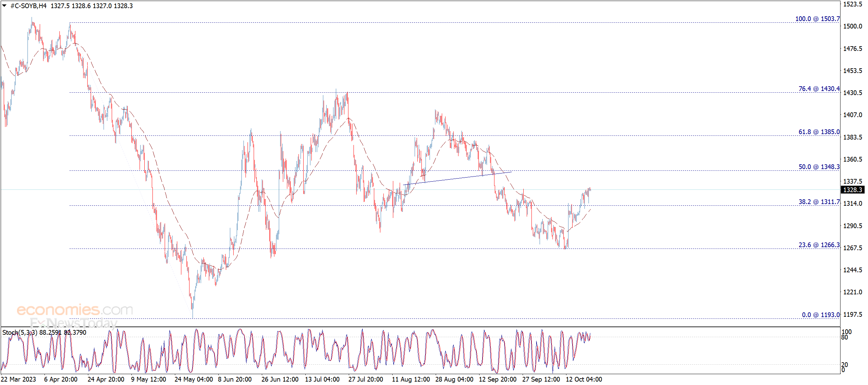Select the 61.8 @ 1385.0 Fibonacci label

pos(819,132)
